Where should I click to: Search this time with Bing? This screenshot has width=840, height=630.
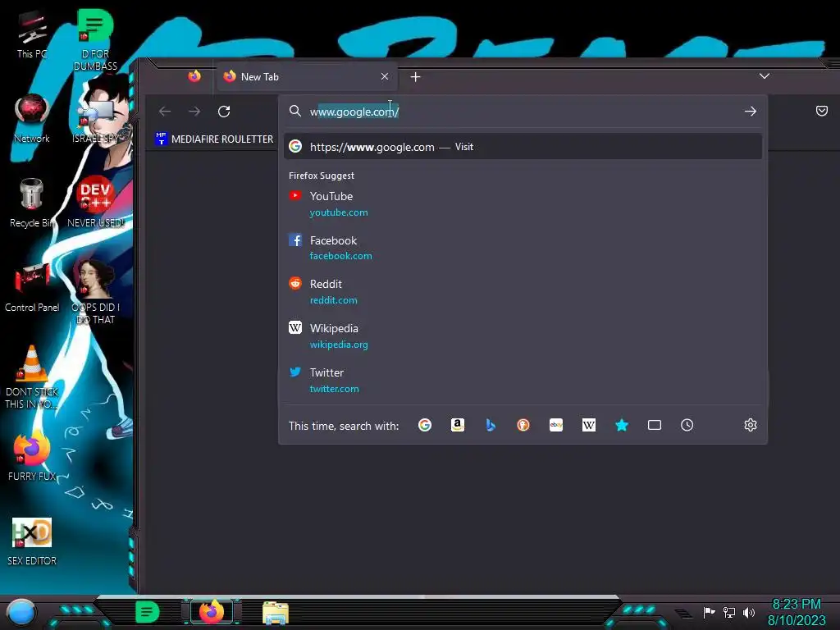click(x=491, y=426)
